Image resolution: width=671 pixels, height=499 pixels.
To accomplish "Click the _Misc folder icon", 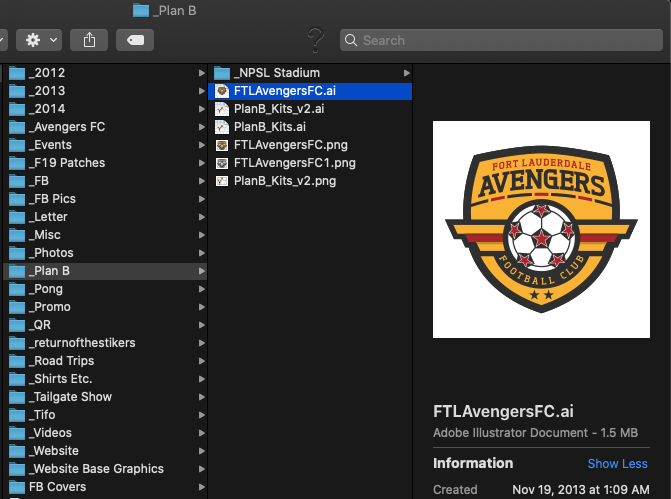I will (x=17, y=235).
